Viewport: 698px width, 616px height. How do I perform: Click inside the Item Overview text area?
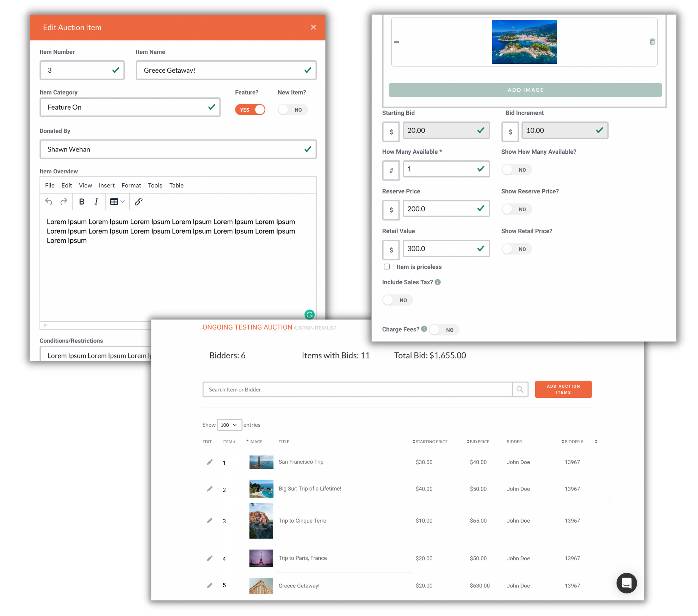[x=178, y=265]
